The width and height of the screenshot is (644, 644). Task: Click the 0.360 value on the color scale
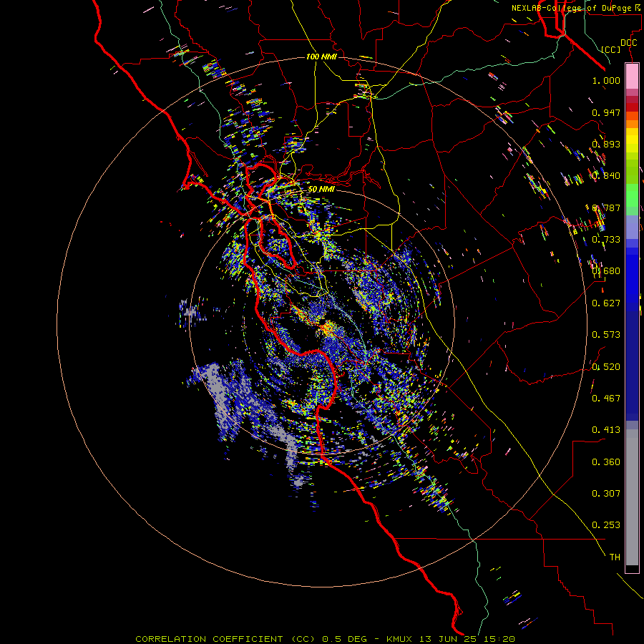click(x=606, y=462)
